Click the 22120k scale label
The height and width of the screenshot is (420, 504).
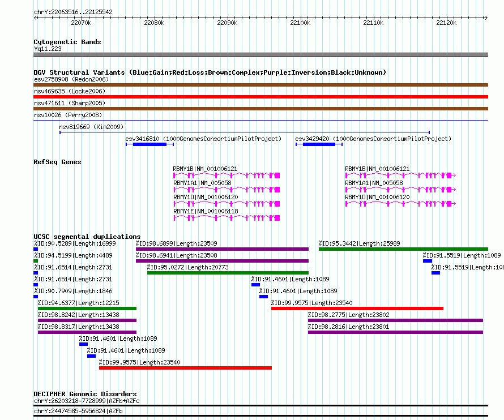tap(446, 23)
